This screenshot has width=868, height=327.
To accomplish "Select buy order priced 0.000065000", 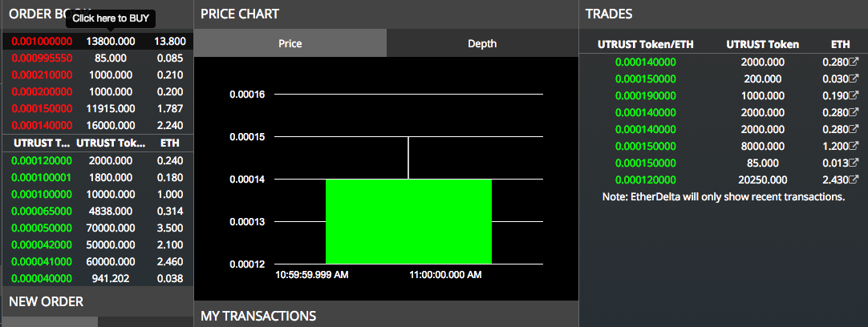I will click(x=98, y=211).
